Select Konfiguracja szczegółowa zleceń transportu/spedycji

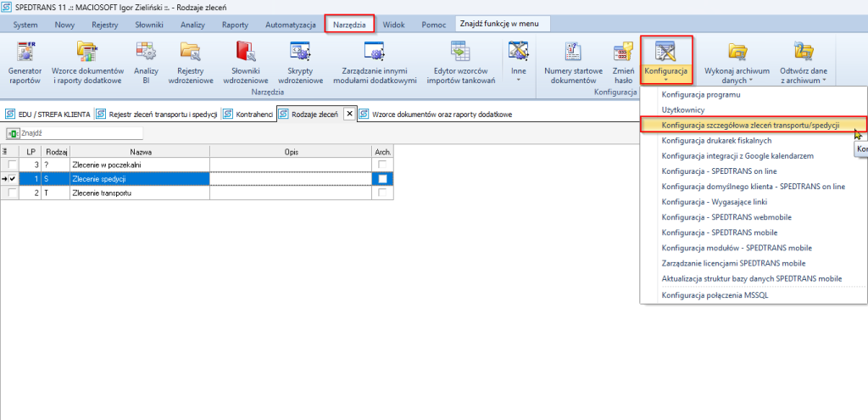click(751, 125)
